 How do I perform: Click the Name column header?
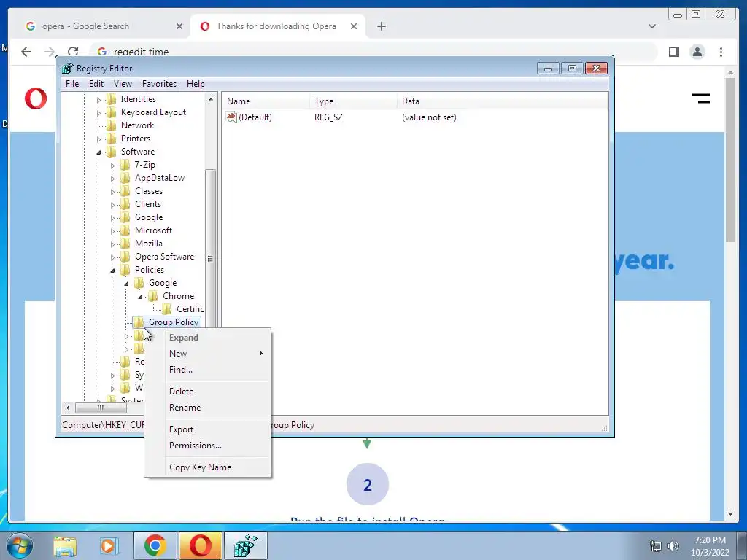[x=266, y=101]
